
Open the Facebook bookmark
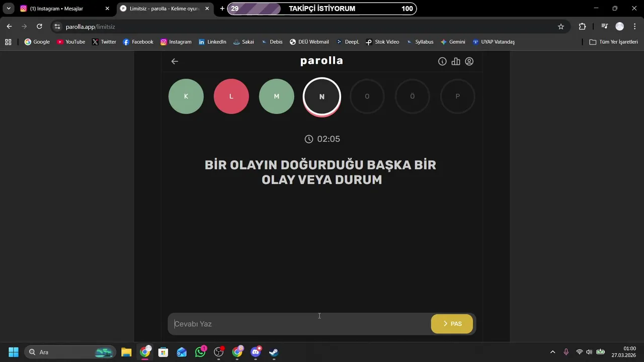pyautogui.click(x=138, y=42)
